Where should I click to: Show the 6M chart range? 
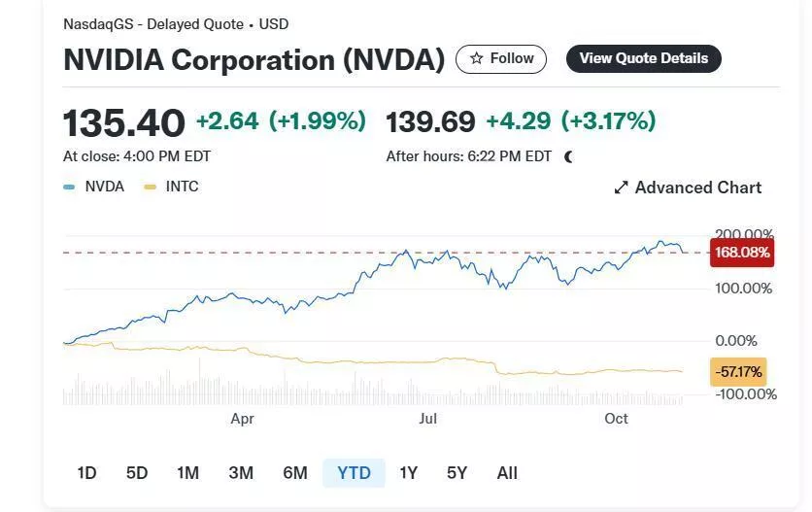[295, 473]
